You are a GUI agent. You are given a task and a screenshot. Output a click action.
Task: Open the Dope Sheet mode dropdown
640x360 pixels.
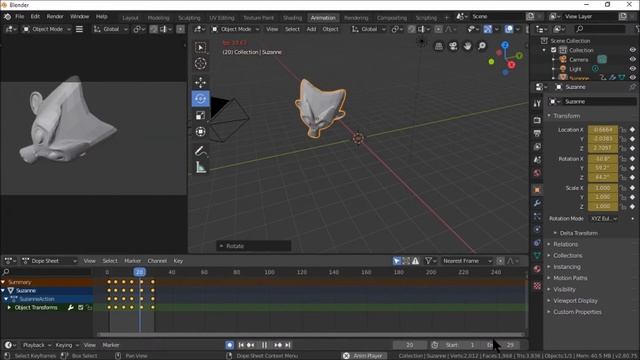(50, 261)
